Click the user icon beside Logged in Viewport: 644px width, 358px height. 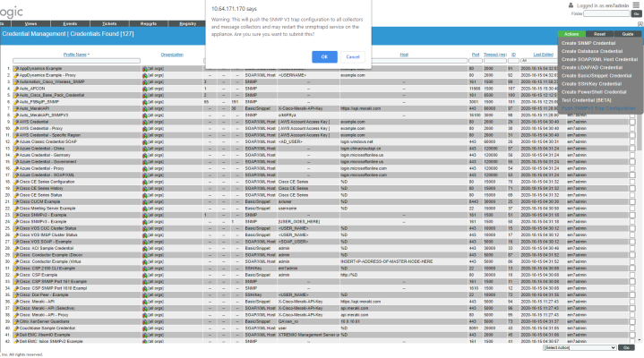(571, 5)
